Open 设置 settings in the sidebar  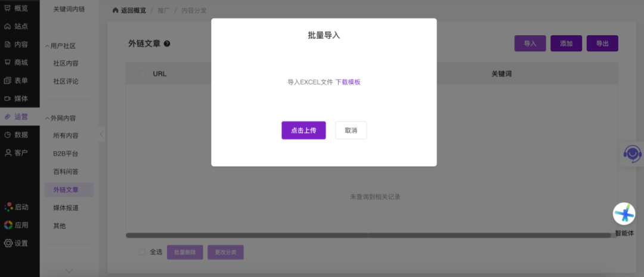coord(17,244)
